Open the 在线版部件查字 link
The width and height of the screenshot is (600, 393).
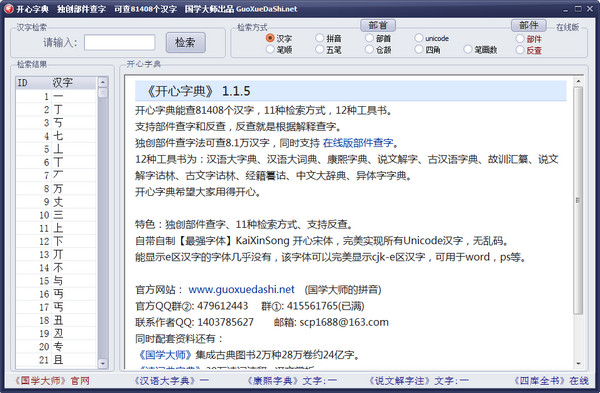pos(358,143)
